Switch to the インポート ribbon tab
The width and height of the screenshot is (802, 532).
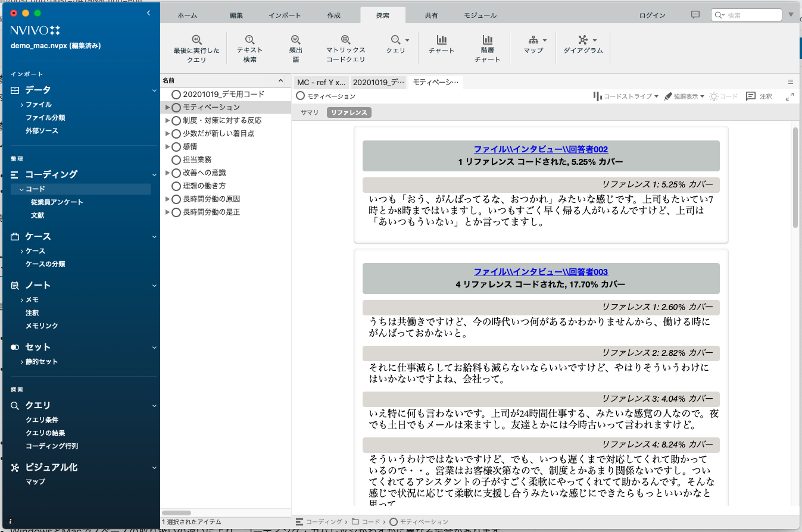(x=285, y=15)
